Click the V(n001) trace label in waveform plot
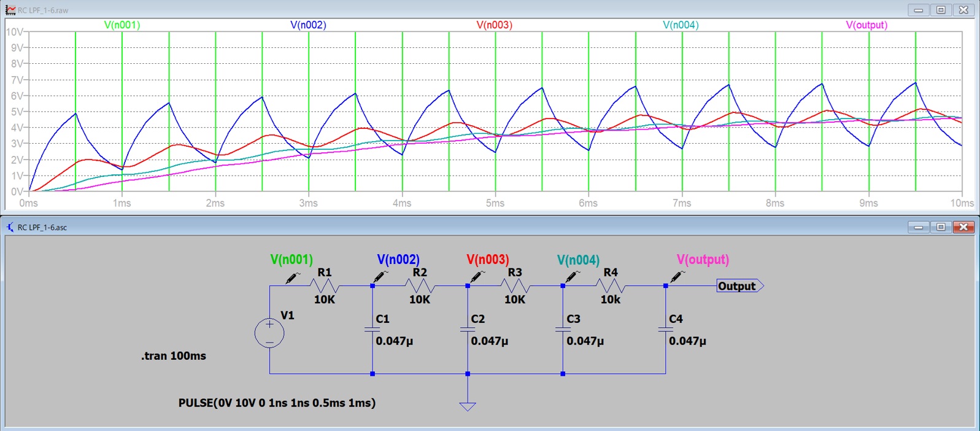 point(122,25)
